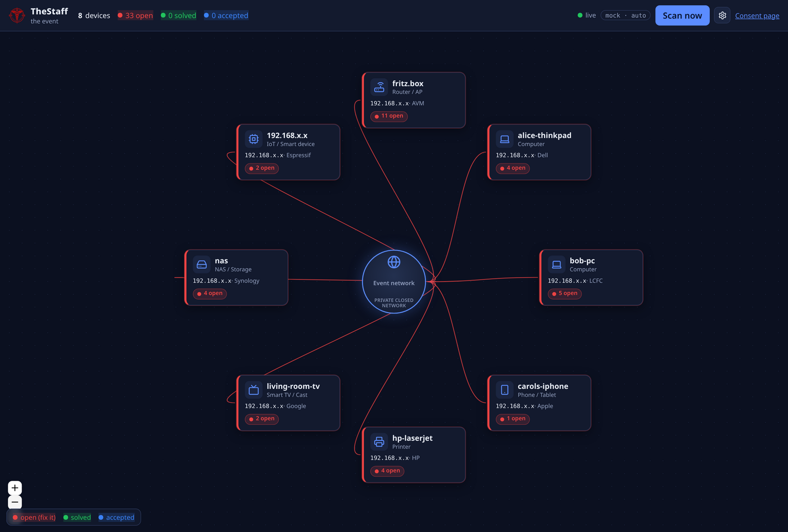Open the 4 open badge on hp-laserjet
The image size is (788, 532).
388,471
